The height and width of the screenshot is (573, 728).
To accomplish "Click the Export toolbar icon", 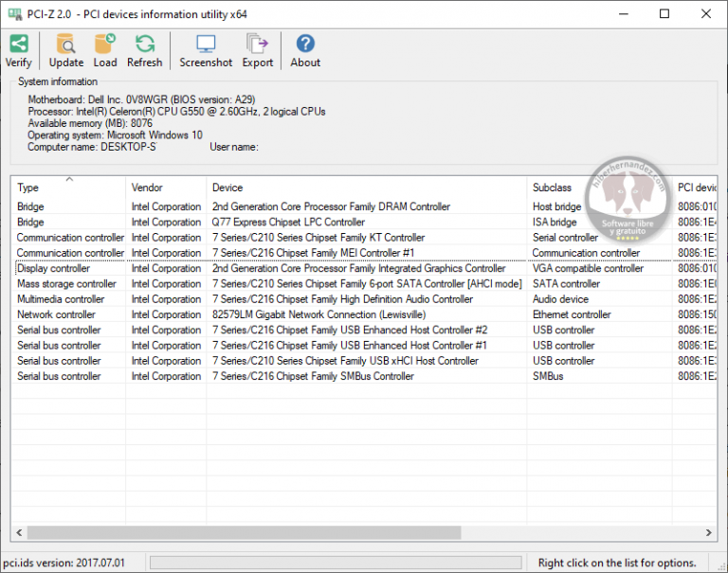I will point(257,44).
